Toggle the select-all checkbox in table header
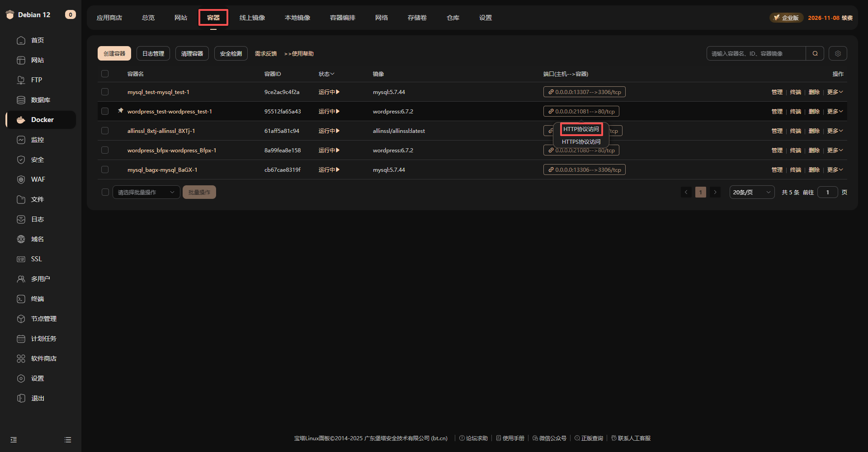 click(x=105, y=74)
